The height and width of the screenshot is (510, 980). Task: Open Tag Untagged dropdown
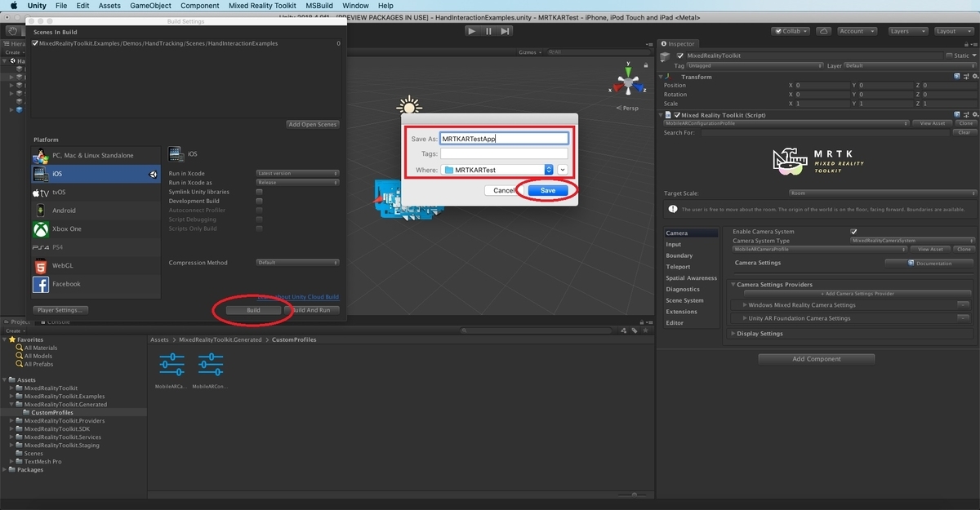(x=755, y=65)
